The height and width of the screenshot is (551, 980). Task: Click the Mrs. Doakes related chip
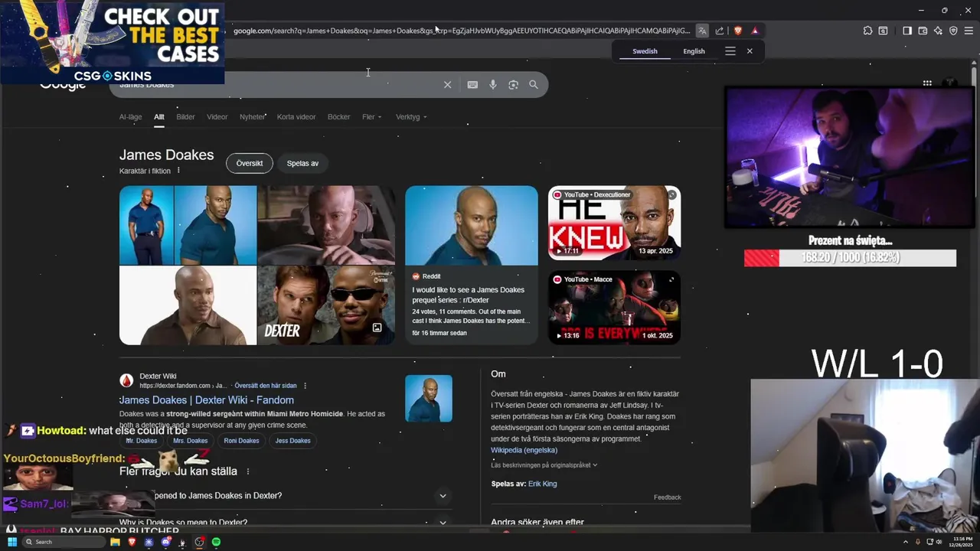coord(191,441)
